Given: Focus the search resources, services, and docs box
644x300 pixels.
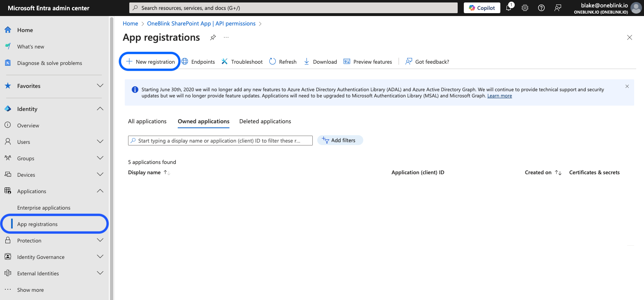Looking at the screenshot, I should 293,8.
